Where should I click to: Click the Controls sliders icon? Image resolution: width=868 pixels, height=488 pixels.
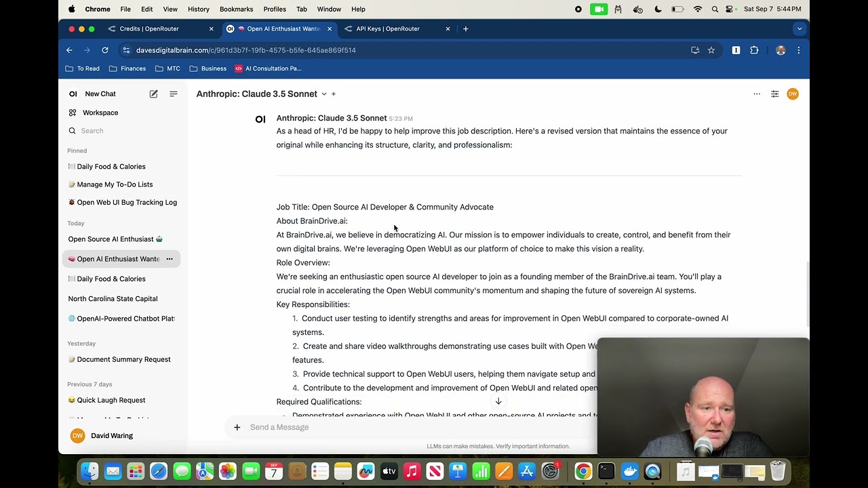click(x=774, y=94)
